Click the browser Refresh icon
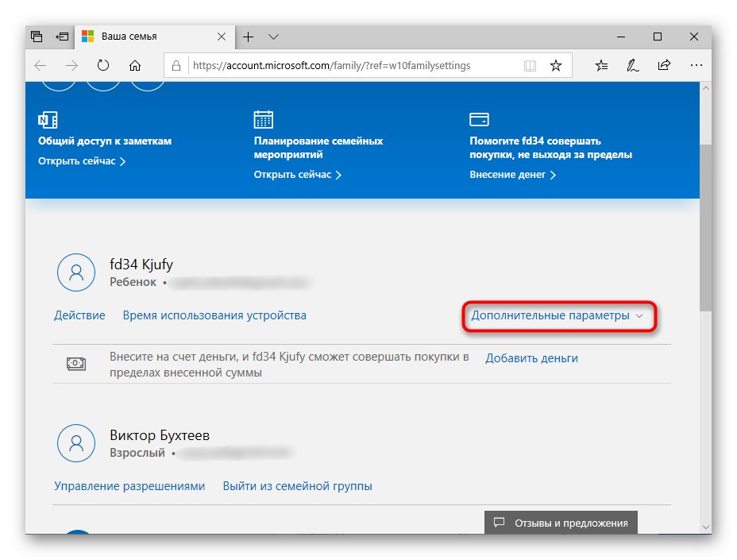 pyautogui.click(x=103, y=66)
